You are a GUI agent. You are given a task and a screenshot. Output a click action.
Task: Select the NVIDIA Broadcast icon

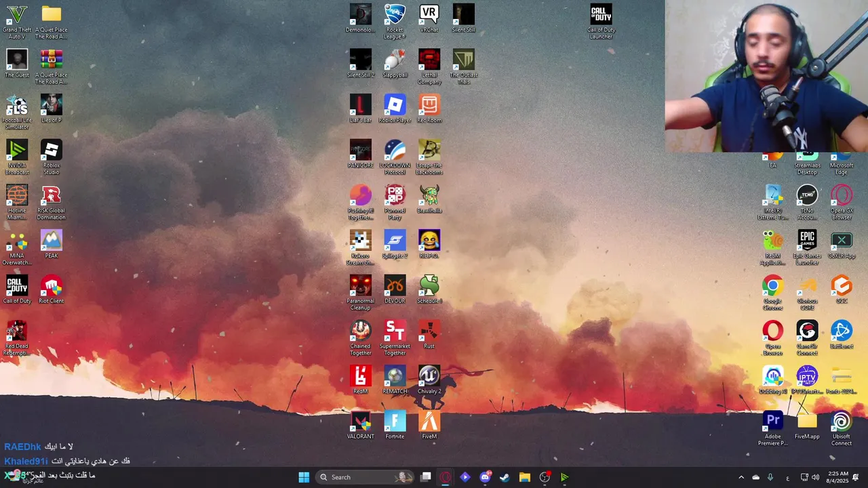click(17, 158)
